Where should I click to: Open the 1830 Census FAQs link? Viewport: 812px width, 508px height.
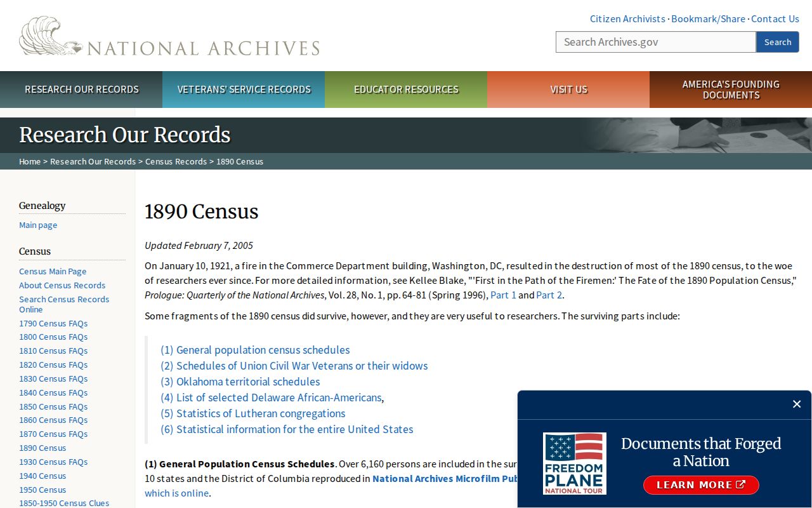(53, 378)
